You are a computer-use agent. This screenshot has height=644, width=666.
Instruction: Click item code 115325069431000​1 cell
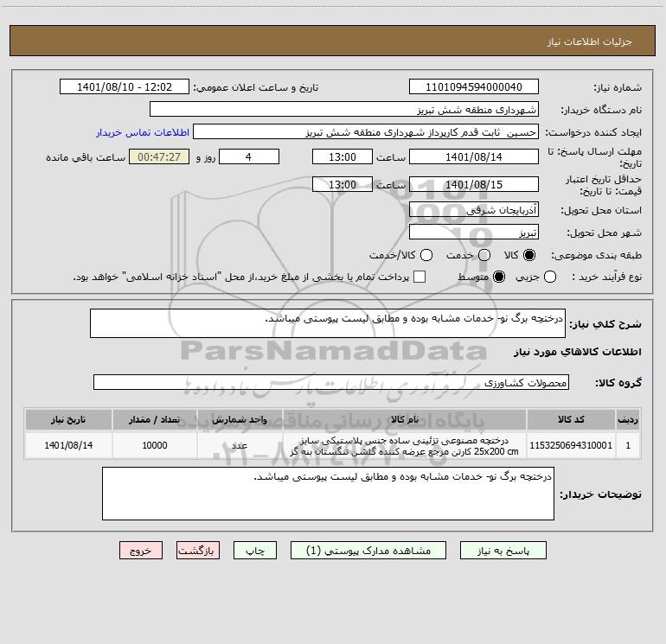tap(571, 445)
